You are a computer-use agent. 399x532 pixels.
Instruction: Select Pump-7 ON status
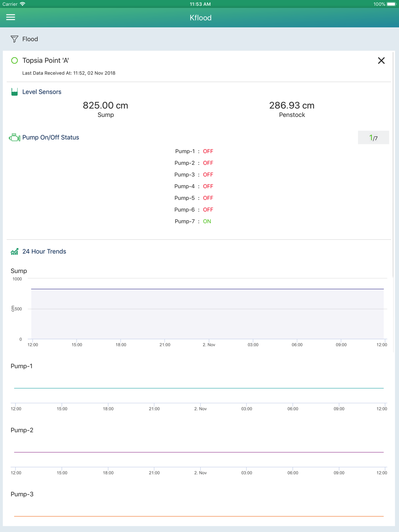click(207, 221)
